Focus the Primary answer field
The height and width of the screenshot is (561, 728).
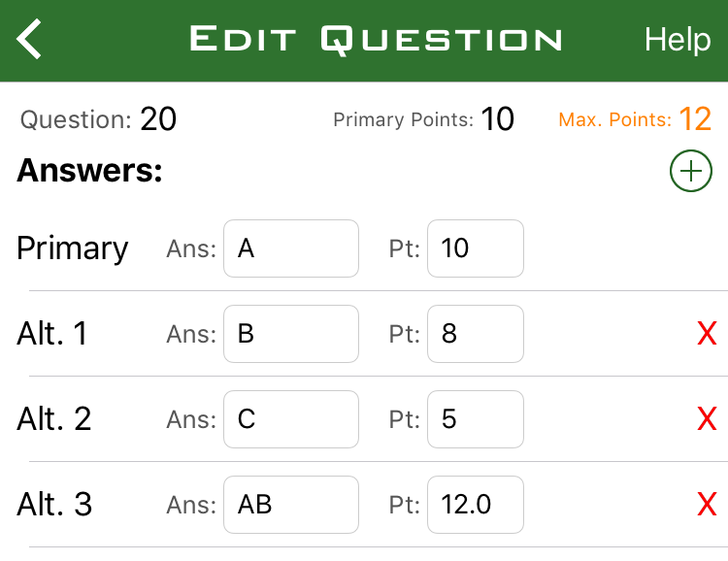point(290,248)
